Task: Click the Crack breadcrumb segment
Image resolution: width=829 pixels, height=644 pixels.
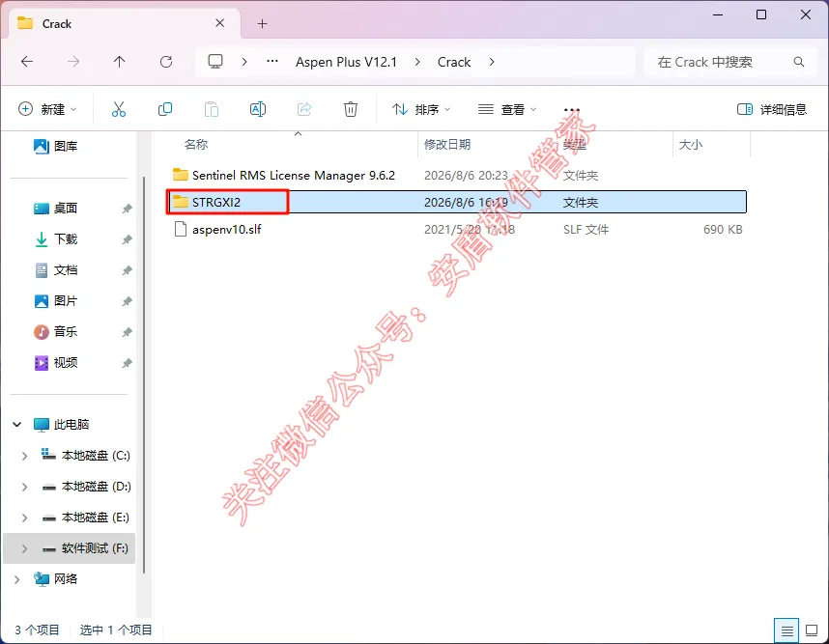Action: [453, 62]
